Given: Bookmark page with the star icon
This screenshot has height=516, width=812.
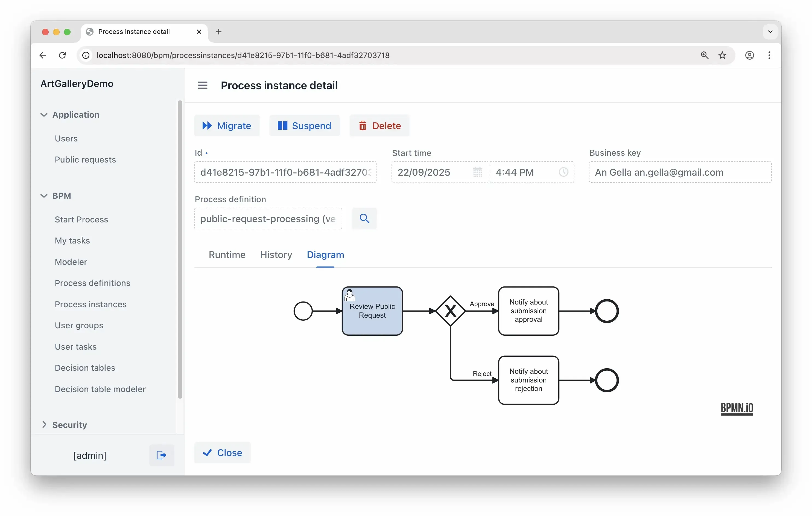Looking at the screenshot, I should [x=722, y=55].
